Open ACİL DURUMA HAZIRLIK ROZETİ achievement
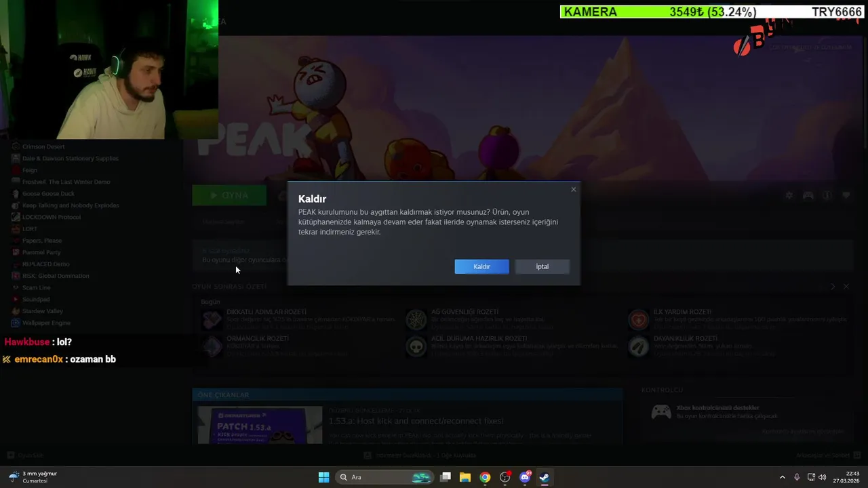This screenshot has height=488, width=868. coord(479,338)
